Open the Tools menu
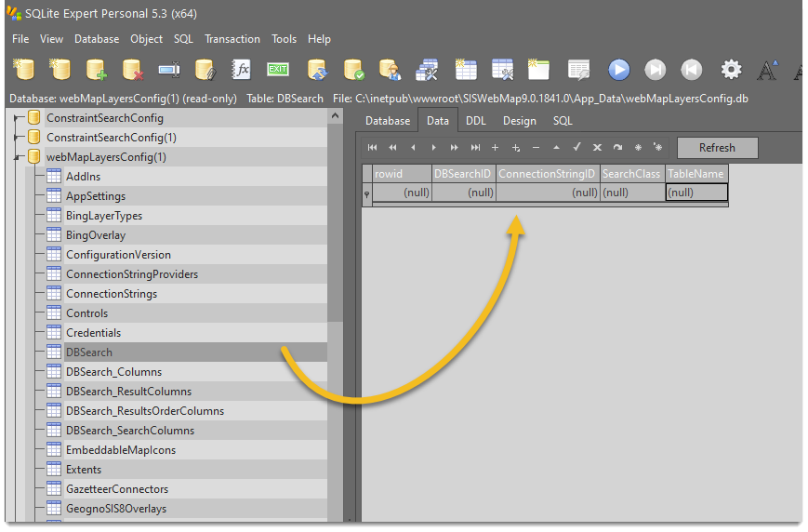 (x=284, y=39)
